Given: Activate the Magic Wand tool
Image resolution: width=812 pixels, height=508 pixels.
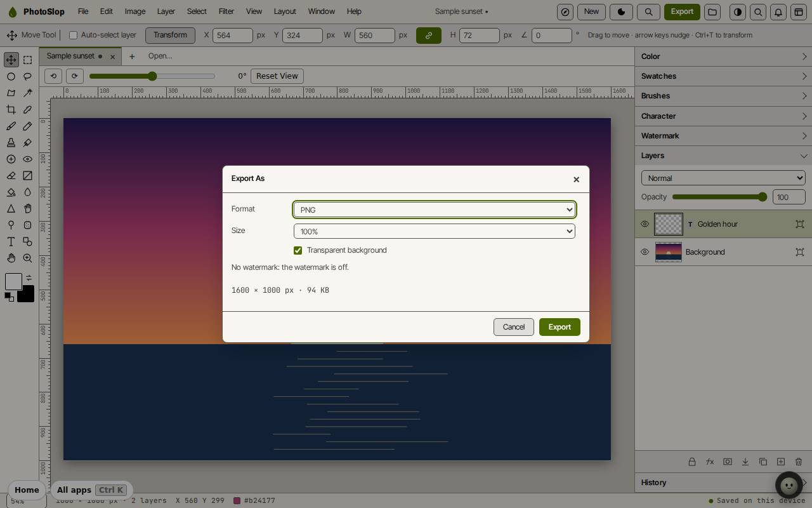Looking at the screenshot, I should point(27,93).
